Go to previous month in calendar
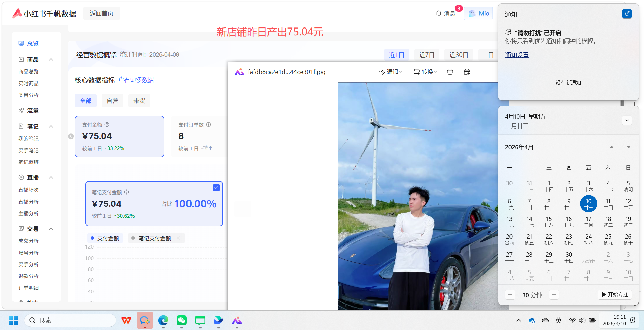This screenshot has width=644, height=330. tap(612, 147)
